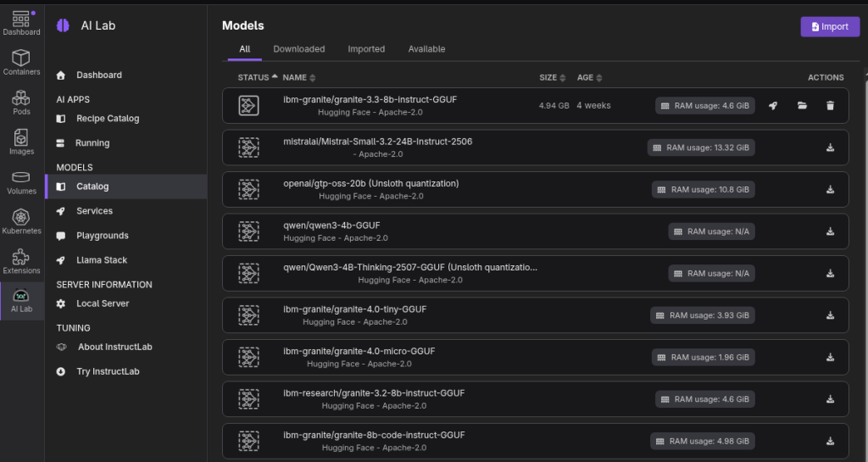
Task: Delete the granite-3.3-8b-instruct model
Action: (830, 106)
